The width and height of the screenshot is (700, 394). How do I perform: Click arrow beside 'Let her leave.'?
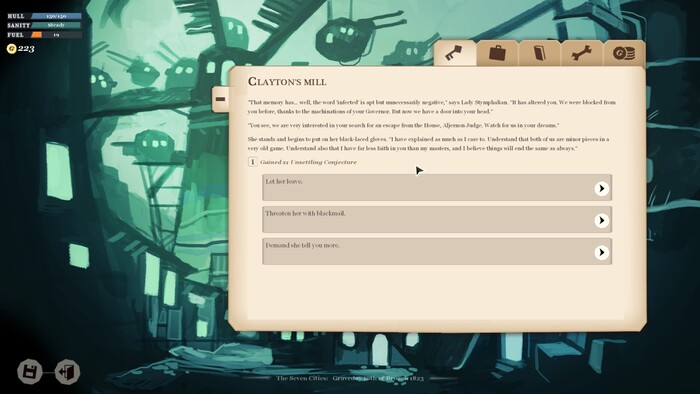(x=601, y=188)
